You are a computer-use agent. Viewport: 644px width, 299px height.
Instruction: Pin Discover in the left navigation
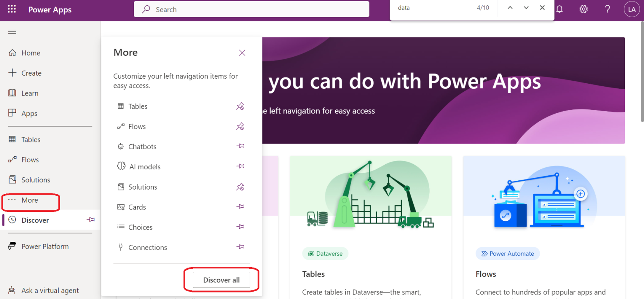click(91, 220)
